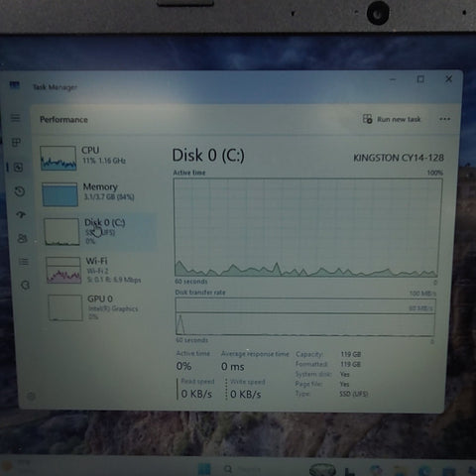The image size is (476, 476).
Task: Click the 0% Active time value
Action: [183, 366]
